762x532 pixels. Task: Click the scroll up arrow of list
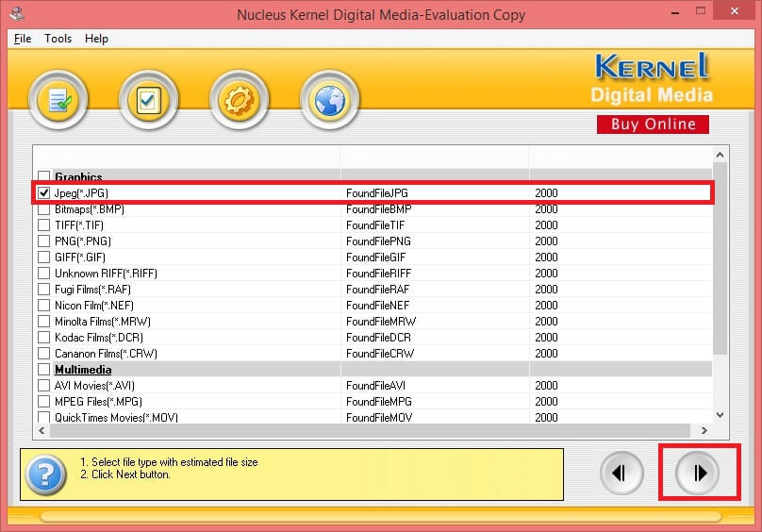[x=721, y=155]
